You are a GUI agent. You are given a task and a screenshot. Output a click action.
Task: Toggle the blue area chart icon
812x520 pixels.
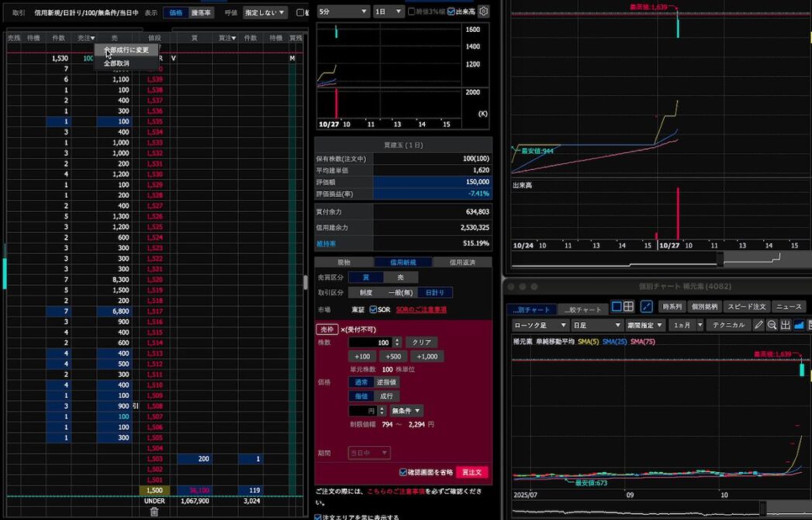(799, 325)
